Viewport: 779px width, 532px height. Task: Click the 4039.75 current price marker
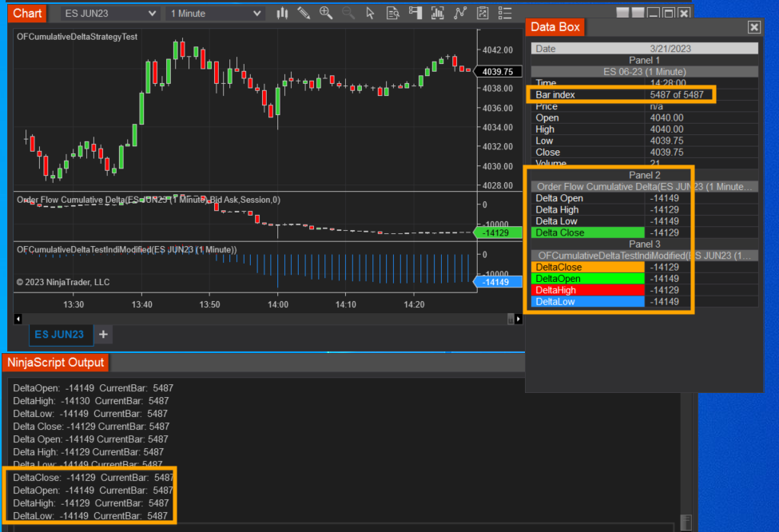click(x=498, y=72)
